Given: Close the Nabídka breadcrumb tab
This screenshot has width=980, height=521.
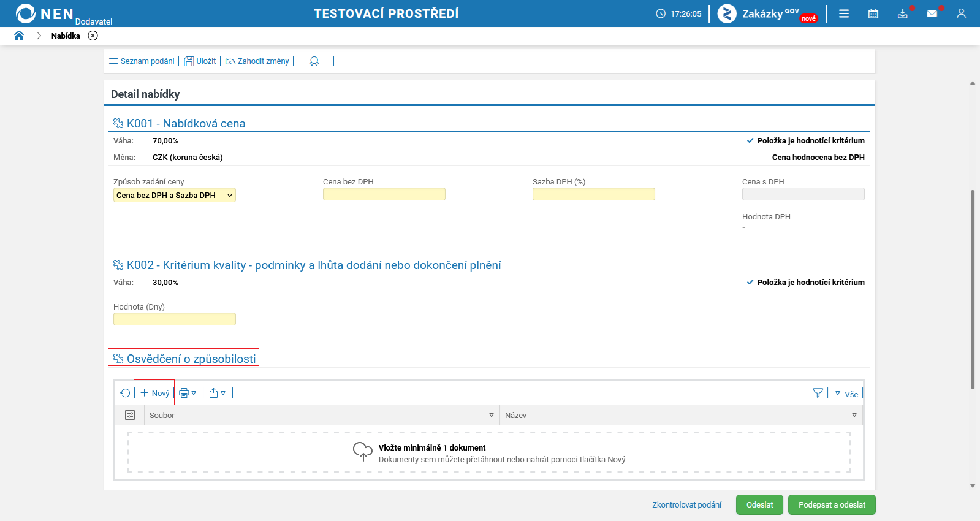Looking at the screenshot, I should click(x=93, y=36).
